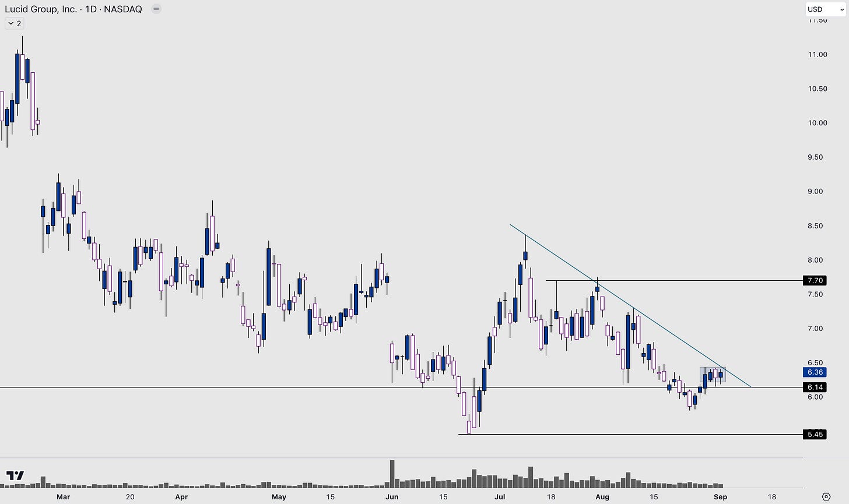Click the 10.50 price axis label
The image size is (849, 504).
point(817,89)
